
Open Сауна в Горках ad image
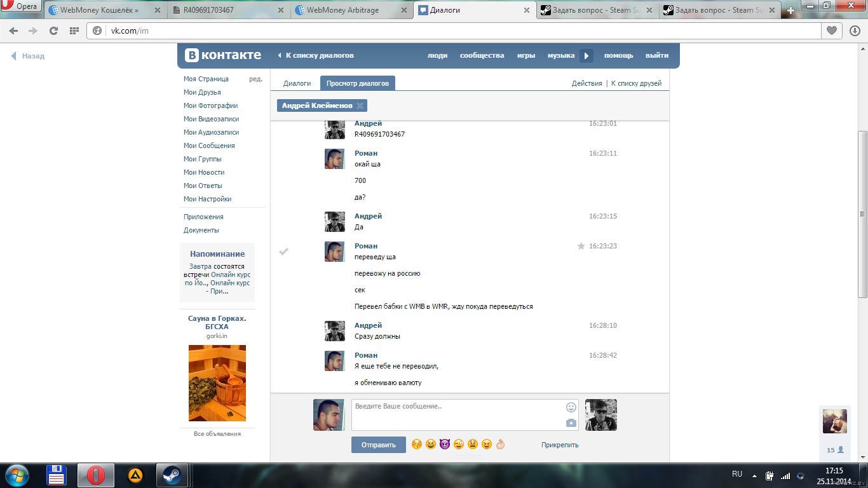[x=217, y=383]
